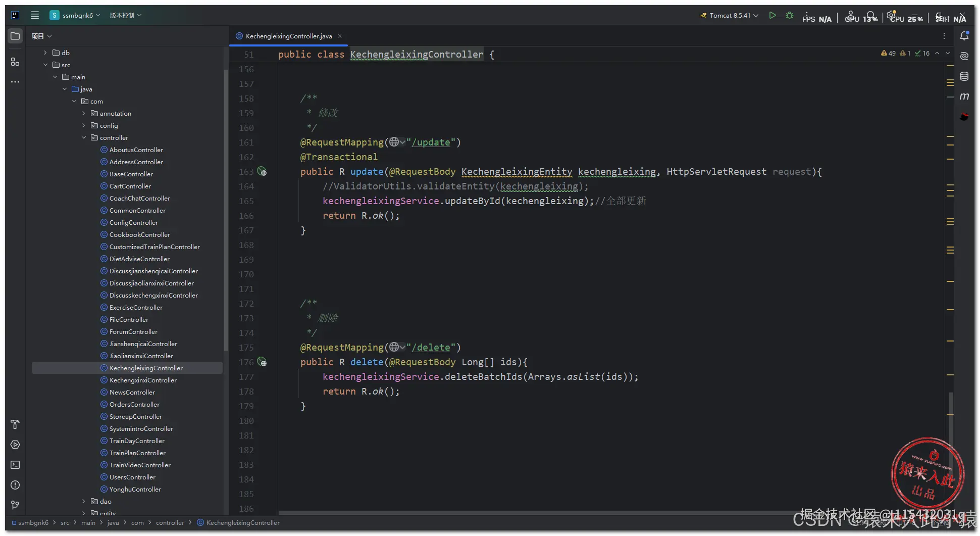The width and height of the screenshot is (980, 536).
Task: Open the Maven tool window
Action: coord(964,96)
